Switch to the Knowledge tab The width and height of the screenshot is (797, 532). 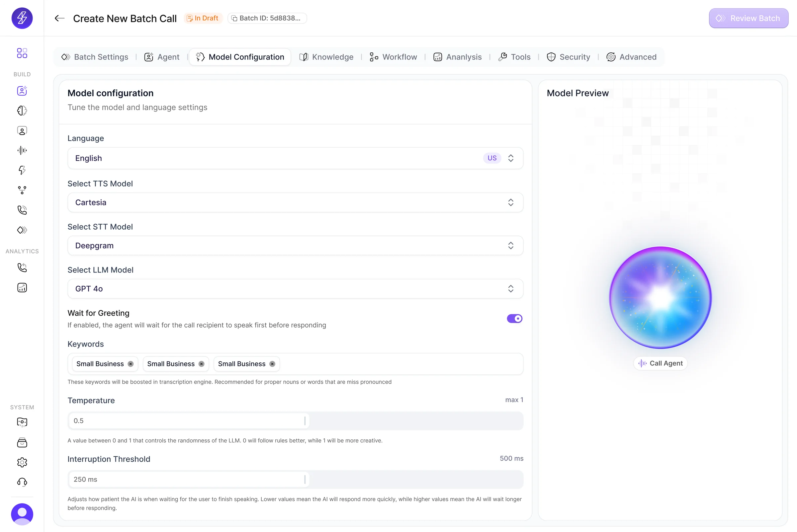(326, 57)
